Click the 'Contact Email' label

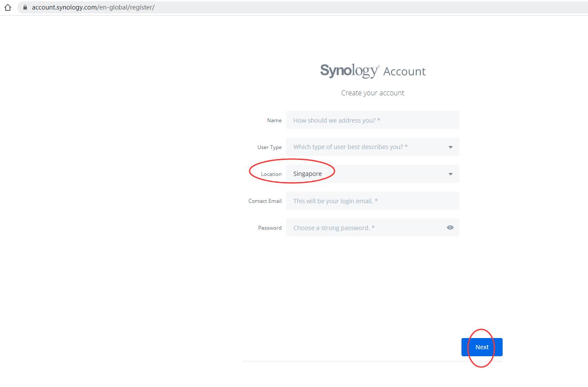pyautogui.click(x=265, y=201)
